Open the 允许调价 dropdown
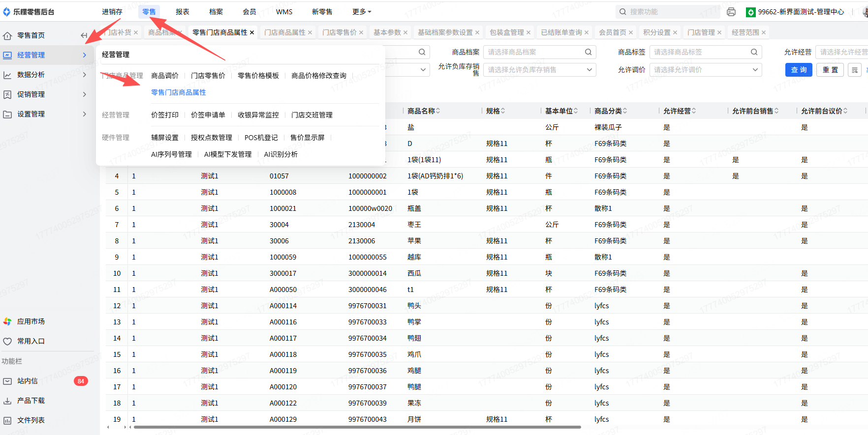The width and height of the screenshot is (868, 435). pos(706,70)
